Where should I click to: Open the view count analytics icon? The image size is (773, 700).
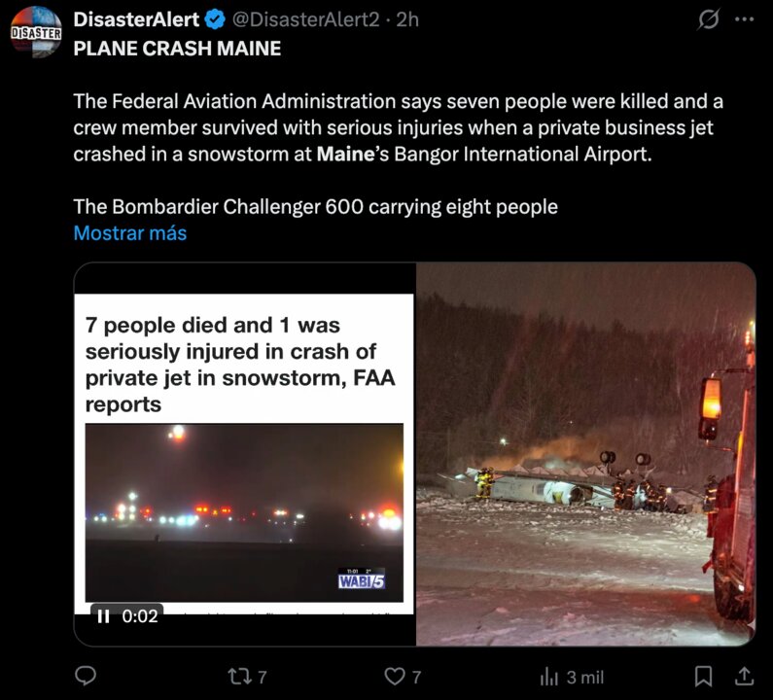tap(549, 676)
